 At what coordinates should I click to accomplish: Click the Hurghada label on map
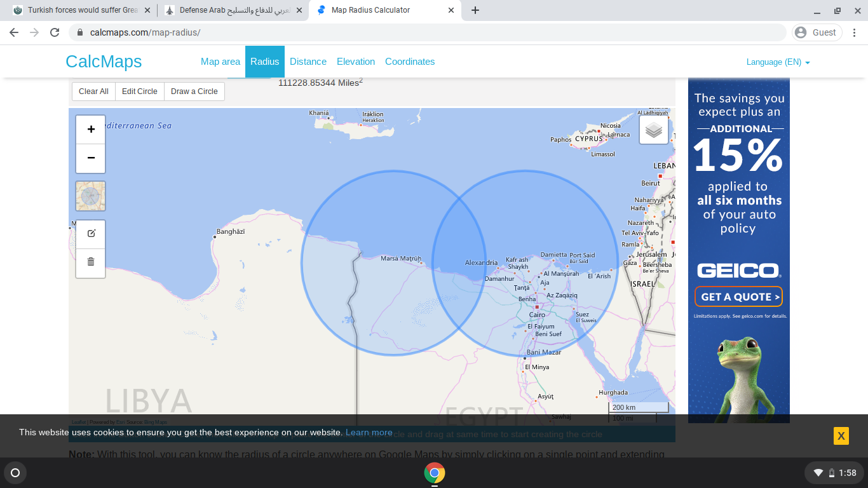pos(613,393)
